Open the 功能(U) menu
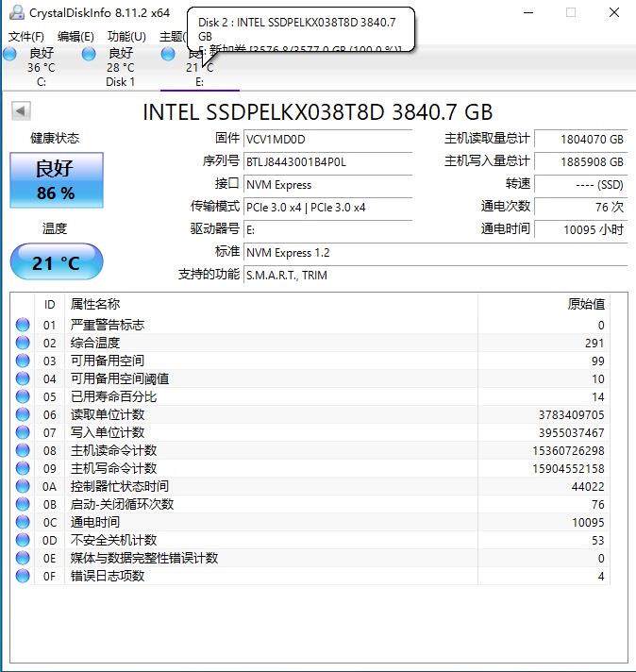Viewport: 636px width, 672px height. [x=126, y=37]
